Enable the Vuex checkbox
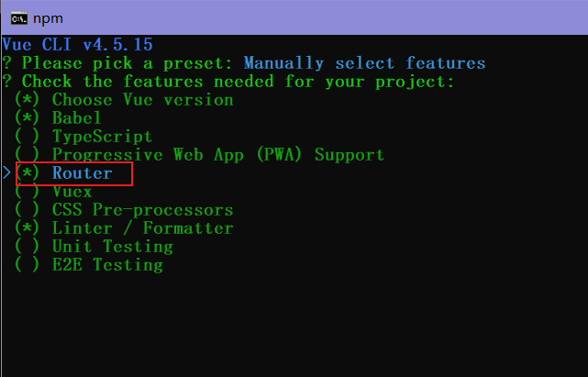This screenshot has width=588, height=377. [27, 192]
